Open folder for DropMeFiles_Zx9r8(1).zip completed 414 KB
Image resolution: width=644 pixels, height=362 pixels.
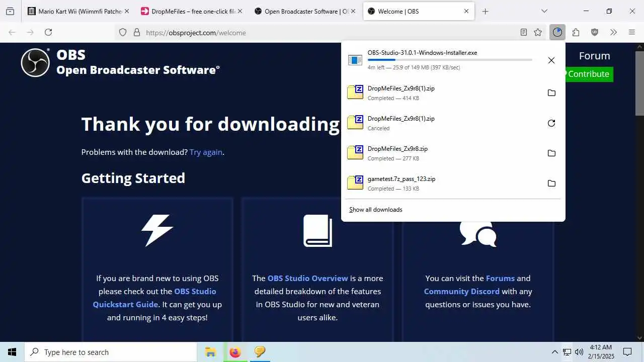coord(551,93)
